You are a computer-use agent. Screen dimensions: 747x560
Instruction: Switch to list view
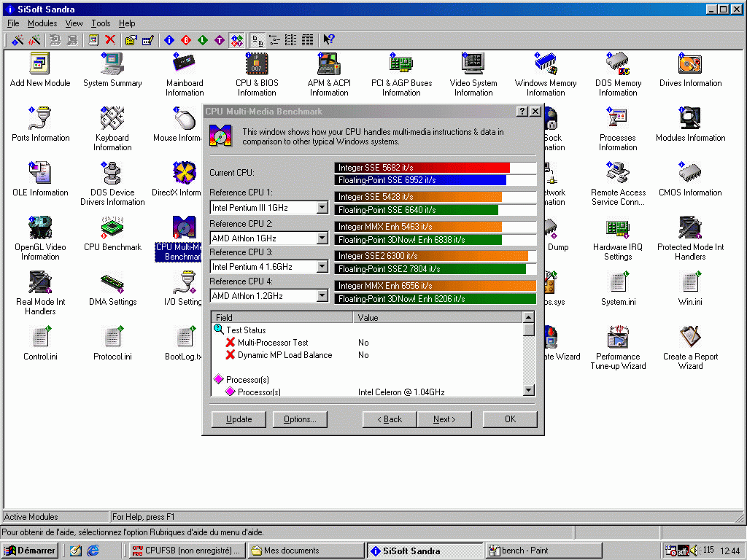pyautogui.click(x=290, y=40)
